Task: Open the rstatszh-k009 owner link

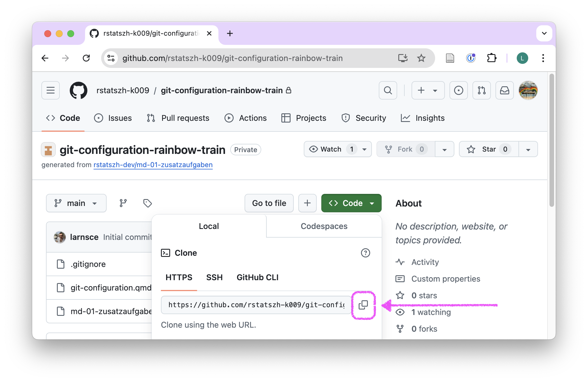Action: coord(123,90)
